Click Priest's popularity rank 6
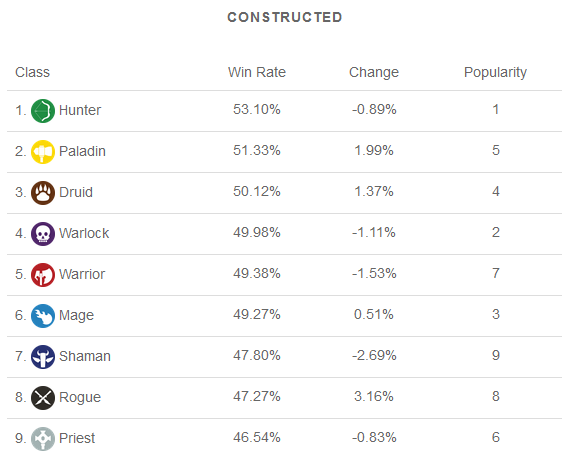Screen dimensions: 573x467 [496, 437]
